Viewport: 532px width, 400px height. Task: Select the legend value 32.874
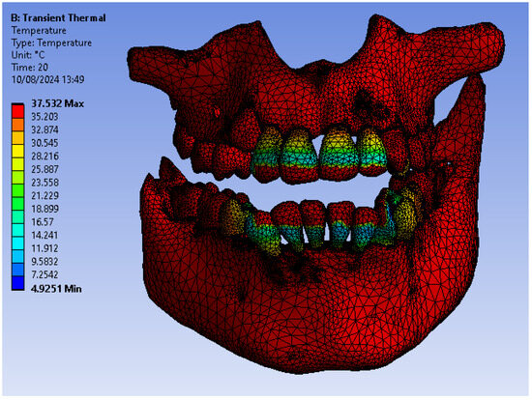[44, 129]
